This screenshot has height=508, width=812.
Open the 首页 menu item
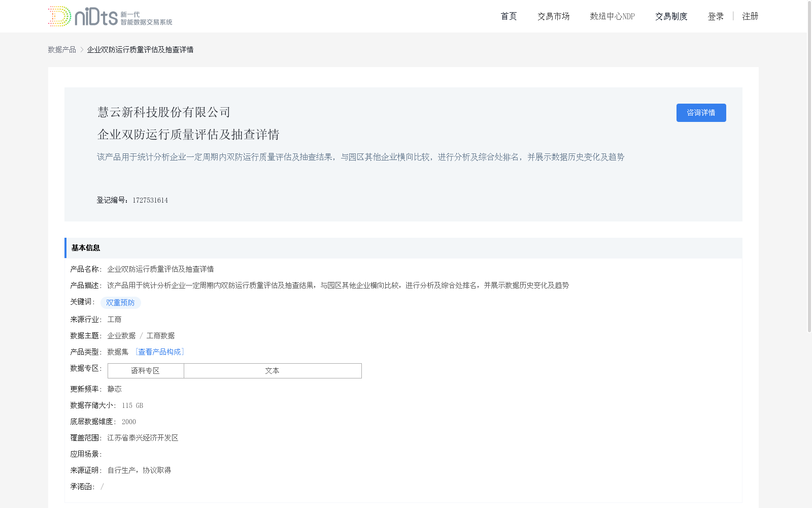pyautogui.click(x=509, y=16)
